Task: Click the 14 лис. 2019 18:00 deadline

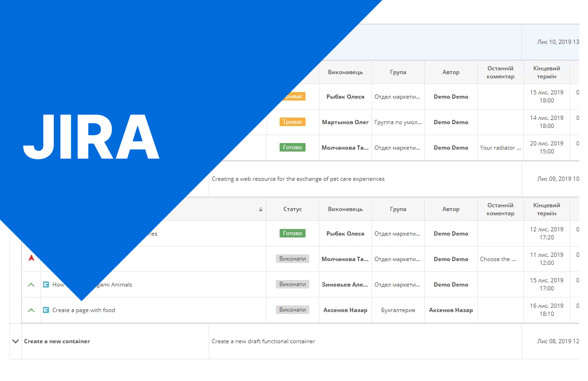Action: coord(547,122)
